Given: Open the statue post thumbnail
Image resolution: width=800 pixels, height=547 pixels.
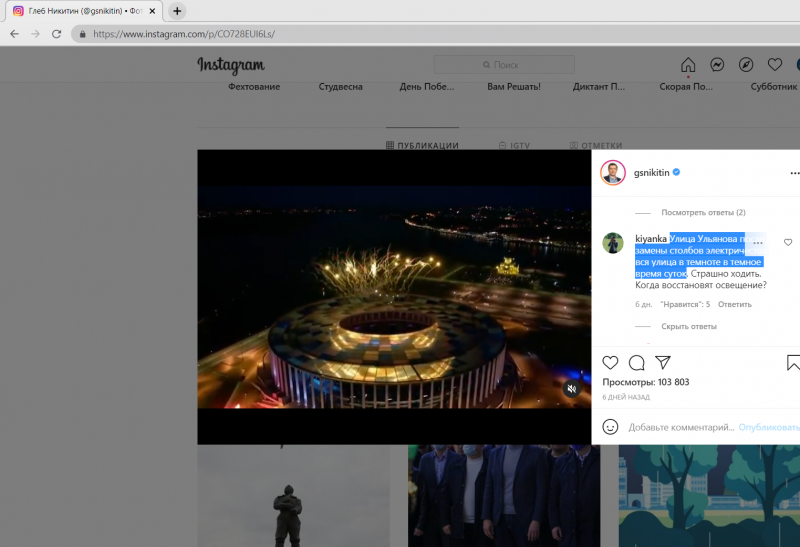Looking at the screenshot, I should click(293, 495).
